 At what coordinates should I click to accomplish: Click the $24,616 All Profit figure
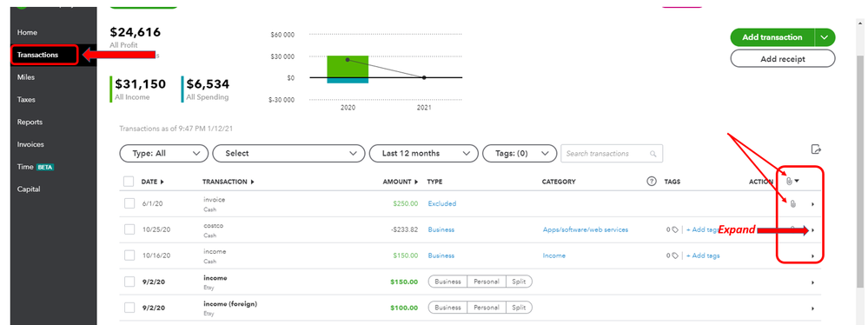pos(135,32)
